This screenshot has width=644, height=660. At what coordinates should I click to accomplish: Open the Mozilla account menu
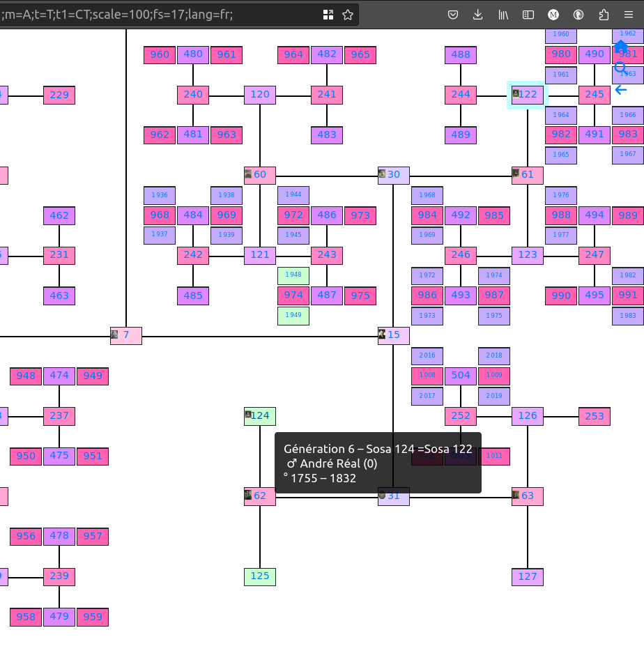[553, 14]
